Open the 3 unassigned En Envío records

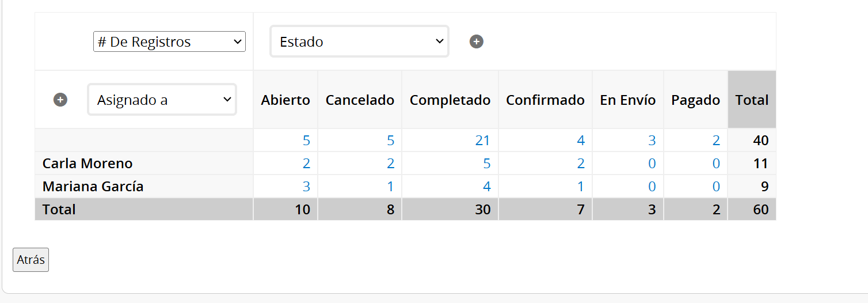(x=652, y=141)
